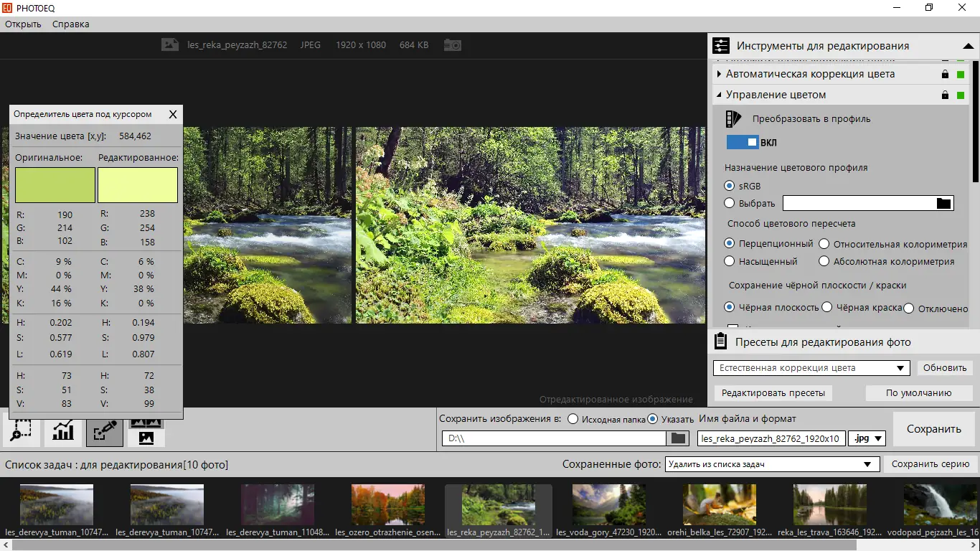
Task: Choose Перцепционный rendering intent
Action: (730, 244)
